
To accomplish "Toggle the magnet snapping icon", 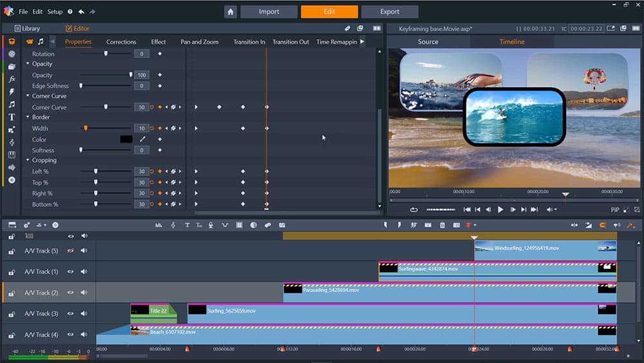I will [603, 225].
